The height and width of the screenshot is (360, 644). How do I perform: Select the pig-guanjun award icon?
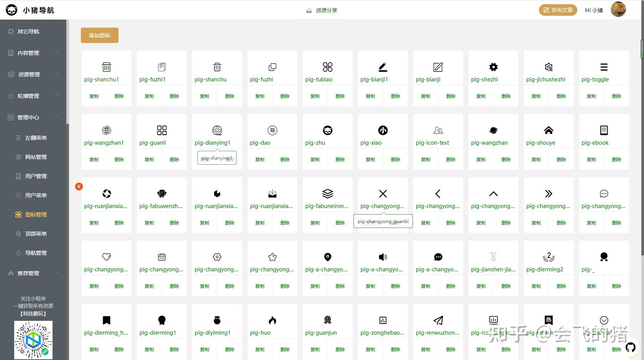pyautogui.click(x=328, y=320)
